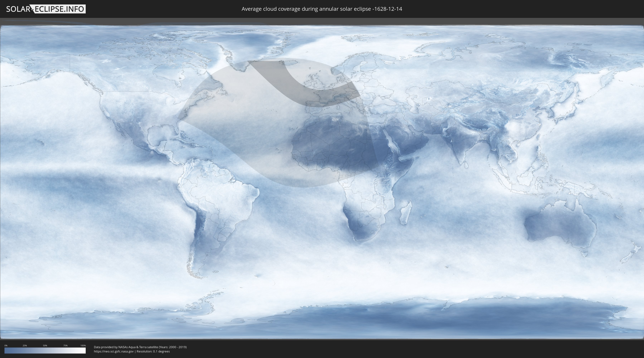
Task: Click the '100%' legend label
Action: (83, 345)
